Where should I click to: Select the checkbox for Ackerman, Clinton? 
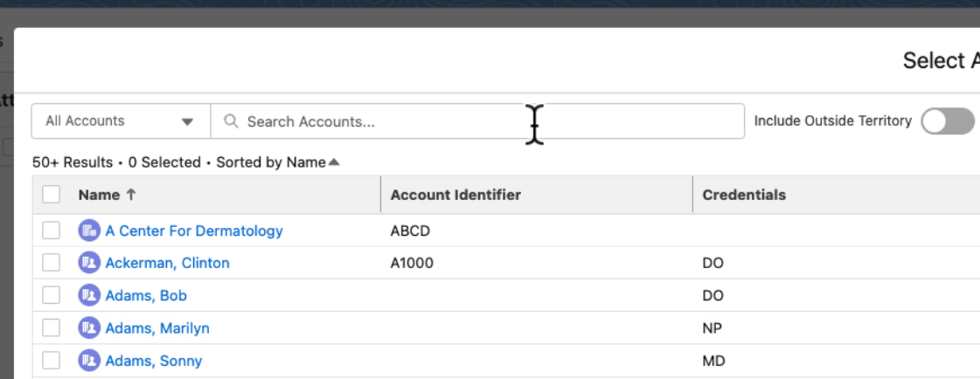pos(52,263)
